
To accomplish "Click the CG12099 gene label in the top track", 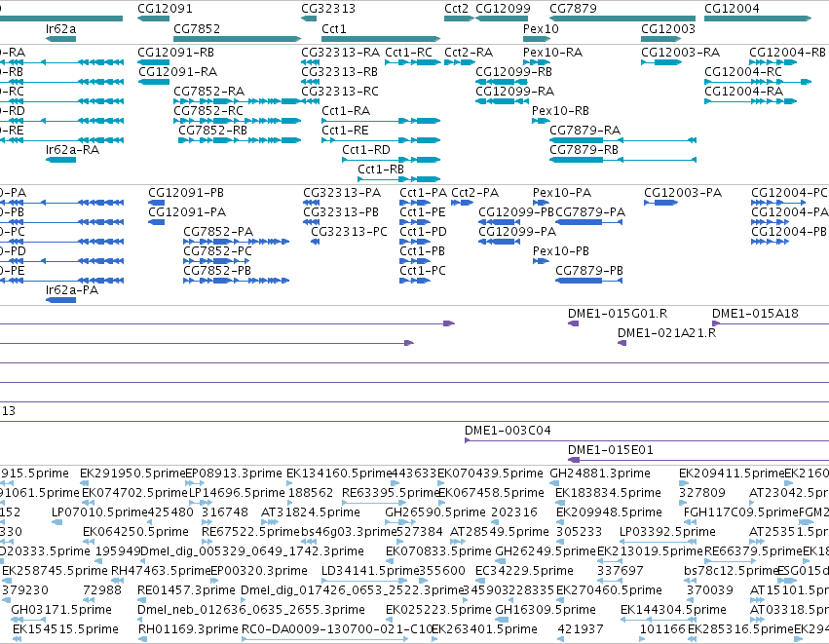I will [x=503, y=9].
